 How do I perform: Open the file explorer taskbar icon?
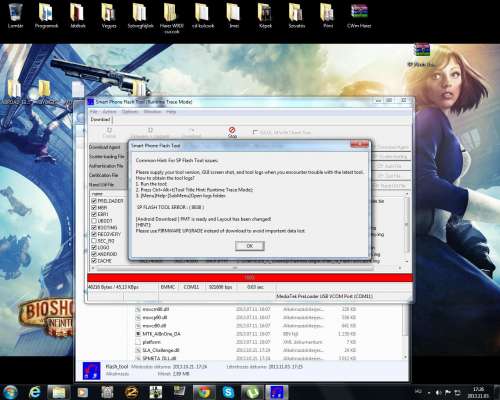click(59, 392)
